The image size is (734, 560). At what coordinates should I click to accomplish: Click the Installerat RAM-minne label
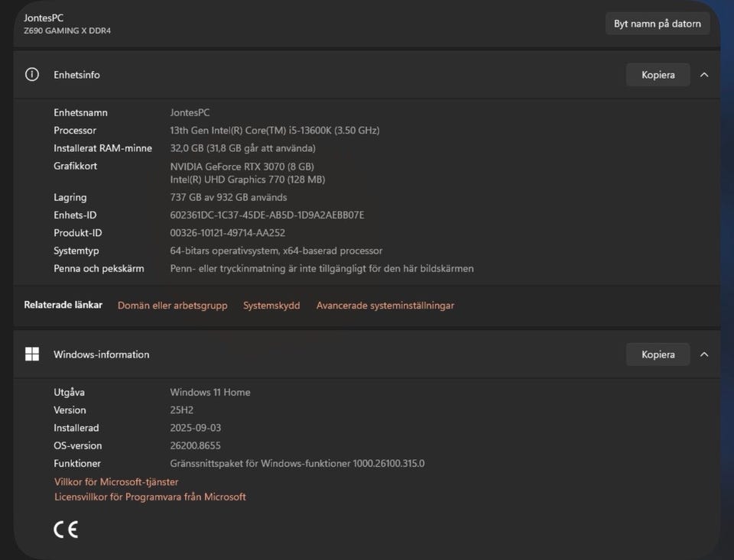(103, 148)
